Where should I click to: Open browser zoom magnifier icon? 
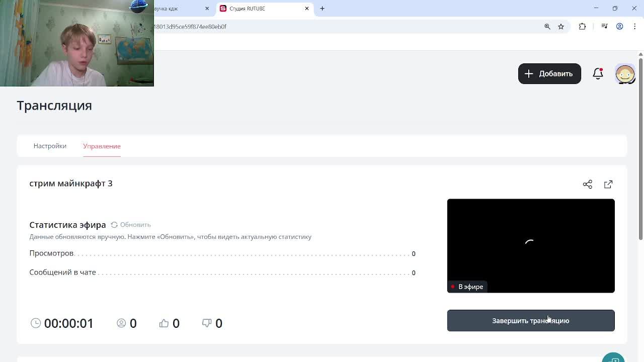click(547, 27)
